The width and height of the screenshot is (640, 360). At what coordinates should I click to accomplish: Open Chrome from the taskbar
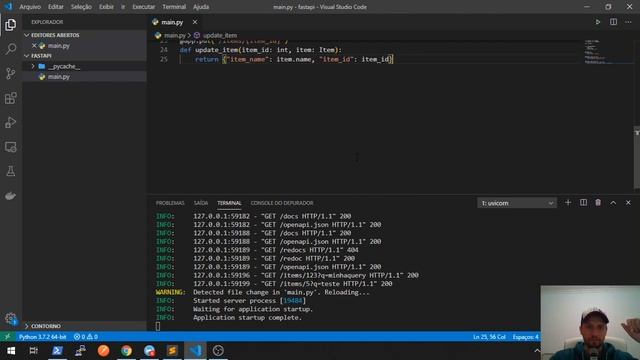(x=127, y=351)
